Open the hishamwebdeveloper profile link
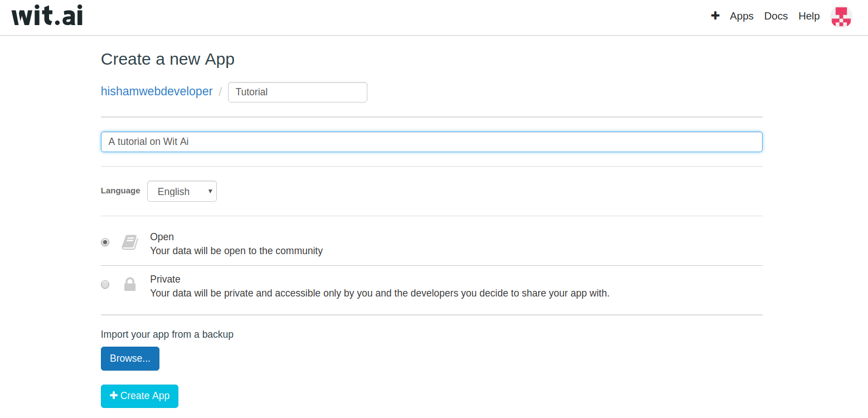 (x=157, y=91)
